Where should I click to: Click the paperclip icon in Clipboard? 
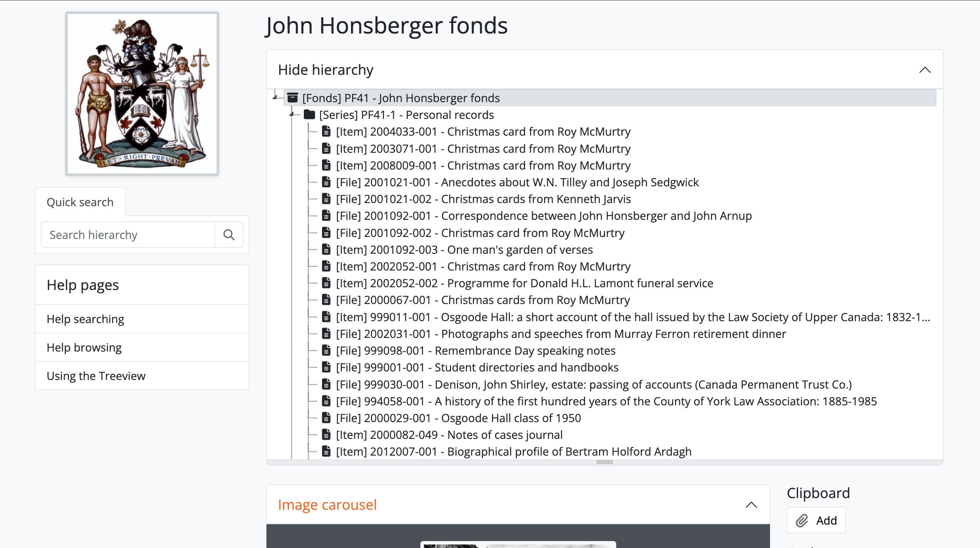[x=802, y=520]
